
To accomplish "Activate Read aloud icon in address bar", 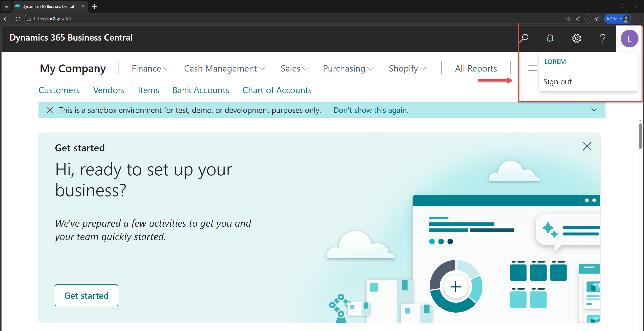I will click(578, 19).
